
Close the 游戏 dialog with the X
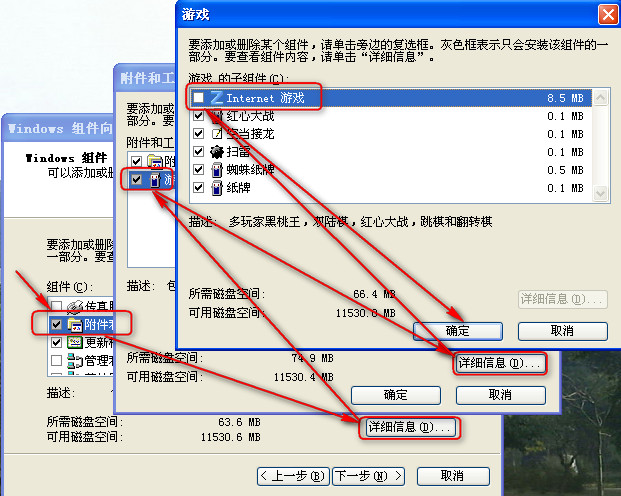tap(608, 15)
